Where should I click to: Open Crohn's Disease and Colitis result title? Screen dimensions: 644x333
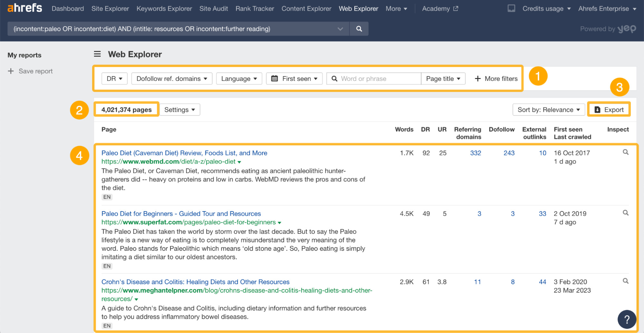[x=196, y=282]
